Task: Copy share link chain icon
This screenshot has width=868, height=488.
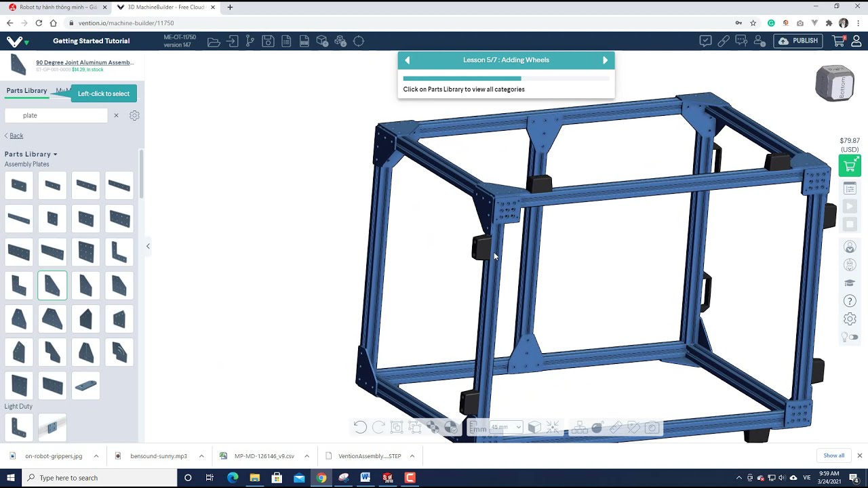Action: click(724, 41)
